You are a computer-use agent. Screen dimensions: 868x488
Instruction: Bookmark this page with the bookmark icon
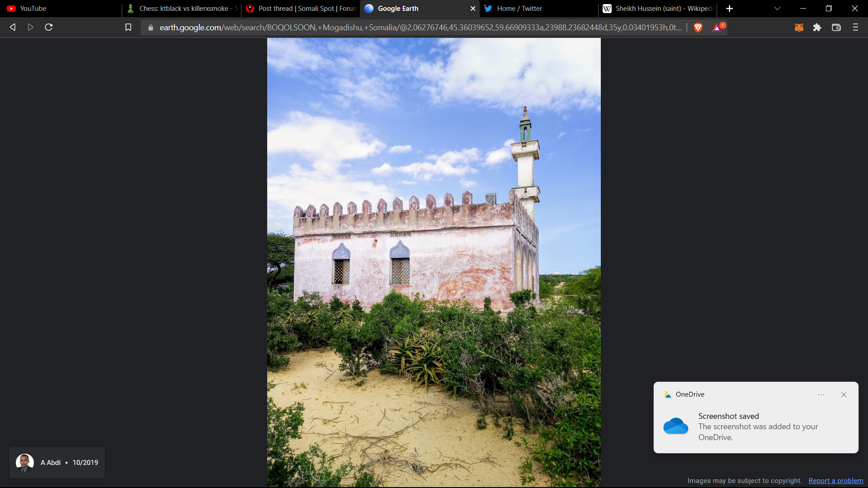coord(128,28)
